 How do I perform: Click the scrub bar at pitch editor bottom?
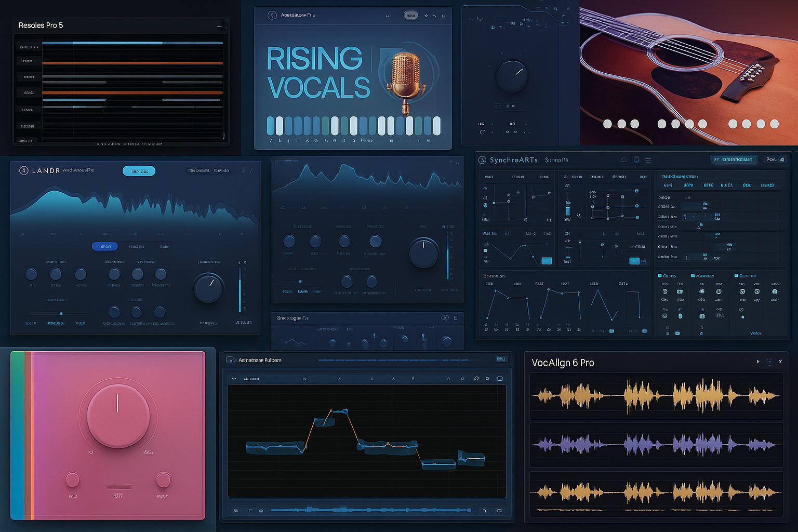[370, 511]
